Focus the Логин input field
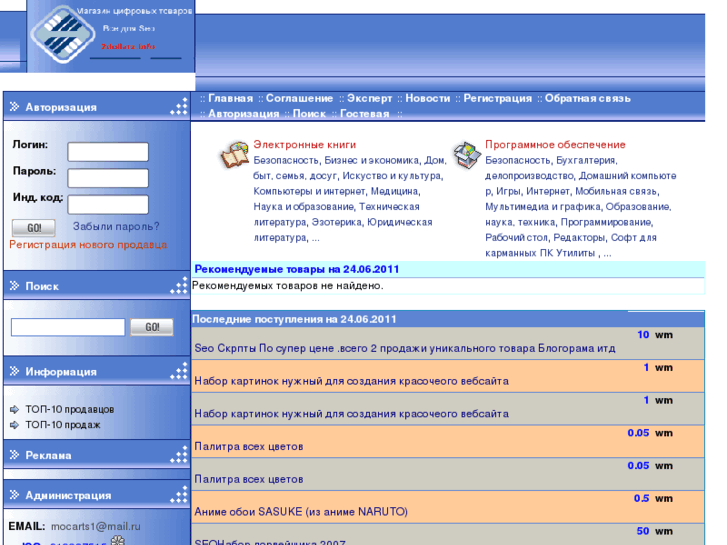Screen dimensions: 727x545 pos(108,152)
